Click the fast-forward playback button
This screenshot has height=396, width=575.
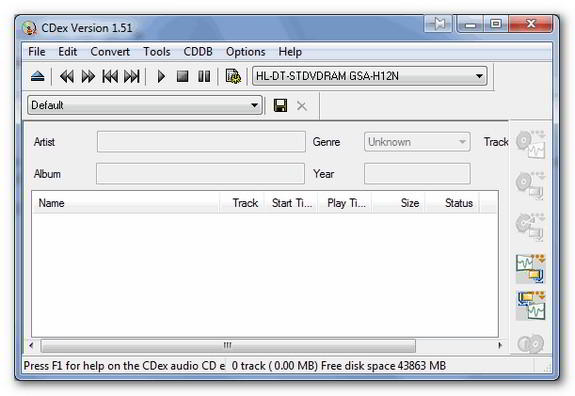[x=88, y=76]
